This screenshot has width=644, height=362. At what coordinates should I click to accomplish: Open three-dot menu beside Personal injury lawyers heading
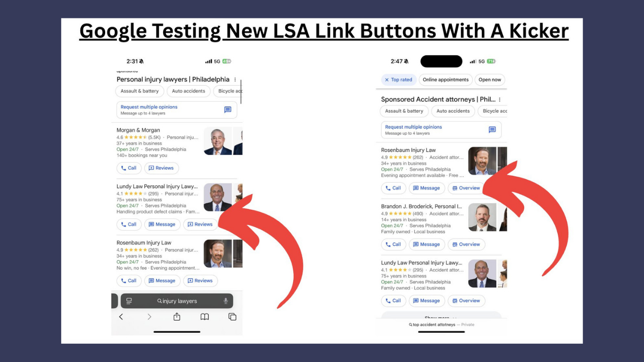click(x=235, y=80)
